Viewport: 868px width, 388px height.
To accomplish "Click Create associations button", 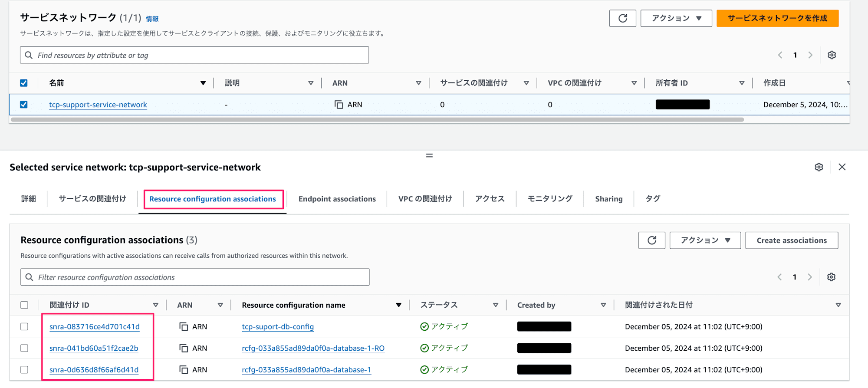I will point(792,240).
